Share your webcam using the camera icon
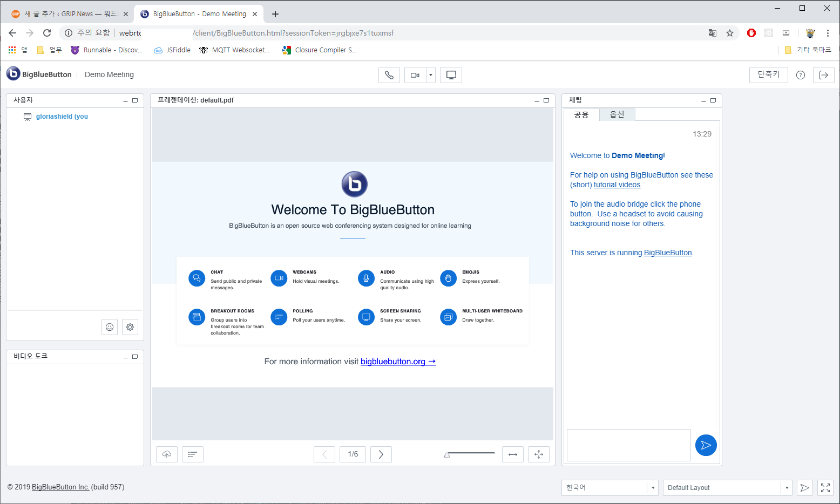The image size is (840, 504). click(416, 75)
